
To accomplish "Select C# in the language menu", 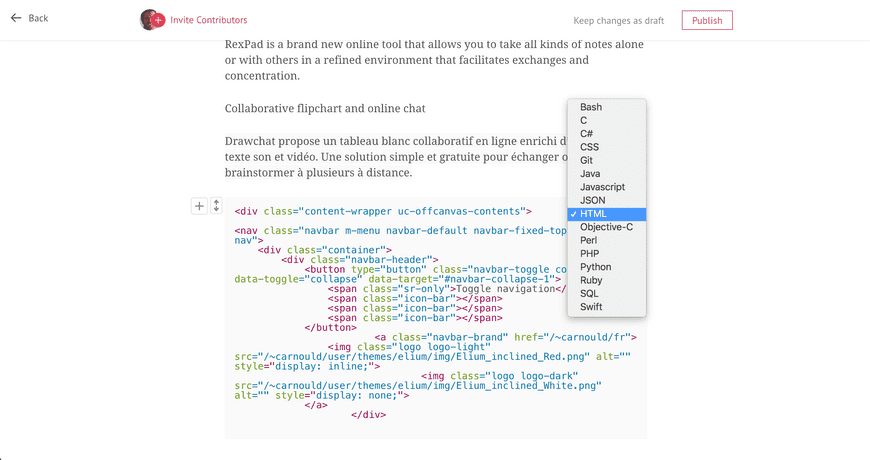I will 606,134.
